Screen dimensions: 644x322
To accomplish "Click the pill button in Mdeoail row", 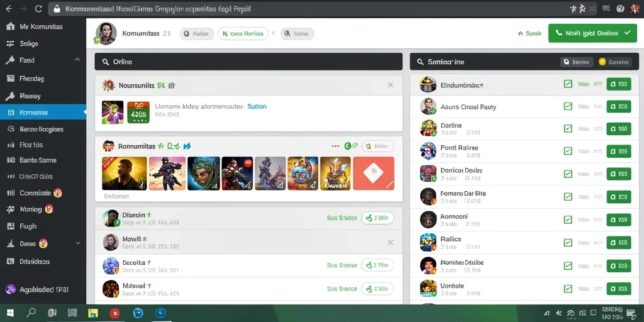I will coord(377,289).
